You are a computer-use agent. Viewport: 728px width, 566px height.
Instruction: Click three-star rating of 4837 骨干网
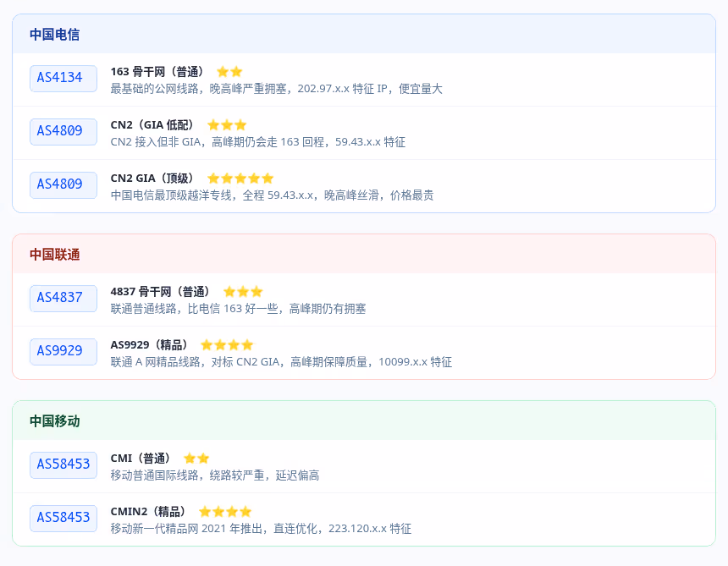(x=243, y=291)
